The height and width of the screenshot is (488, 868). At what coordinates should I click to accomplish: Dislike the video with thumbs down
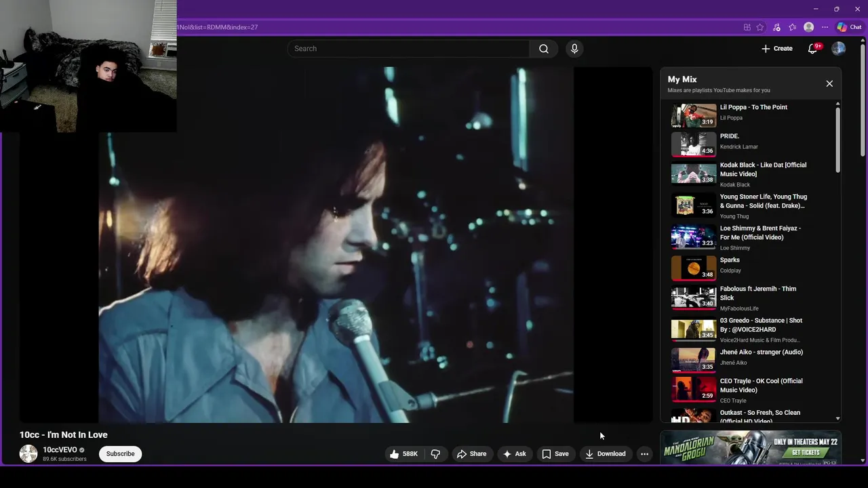436,454
